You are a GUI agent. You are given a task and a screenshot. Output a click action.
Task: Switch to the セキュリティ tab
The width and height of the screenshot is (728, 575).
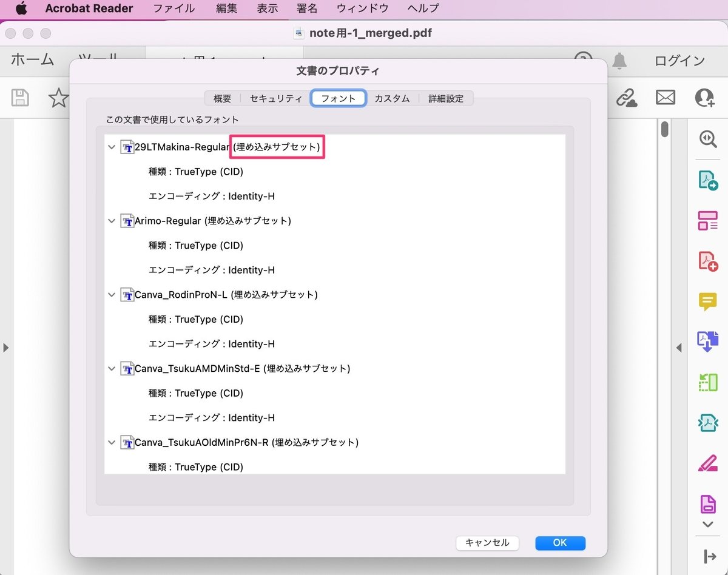pos(276,98)
